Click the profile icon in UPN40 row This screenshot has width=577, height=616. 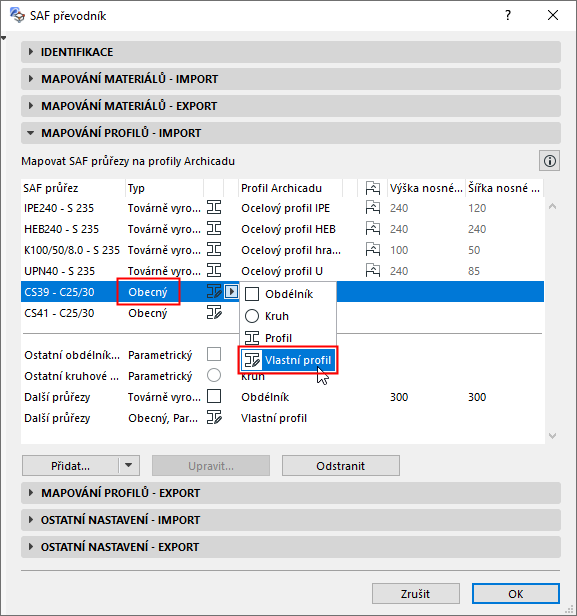[x=214, y=271]
